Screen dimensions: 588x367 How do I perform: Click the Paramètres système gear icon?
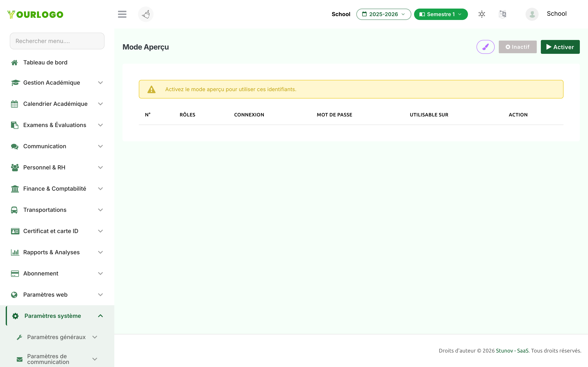click(x=16, y=316)
